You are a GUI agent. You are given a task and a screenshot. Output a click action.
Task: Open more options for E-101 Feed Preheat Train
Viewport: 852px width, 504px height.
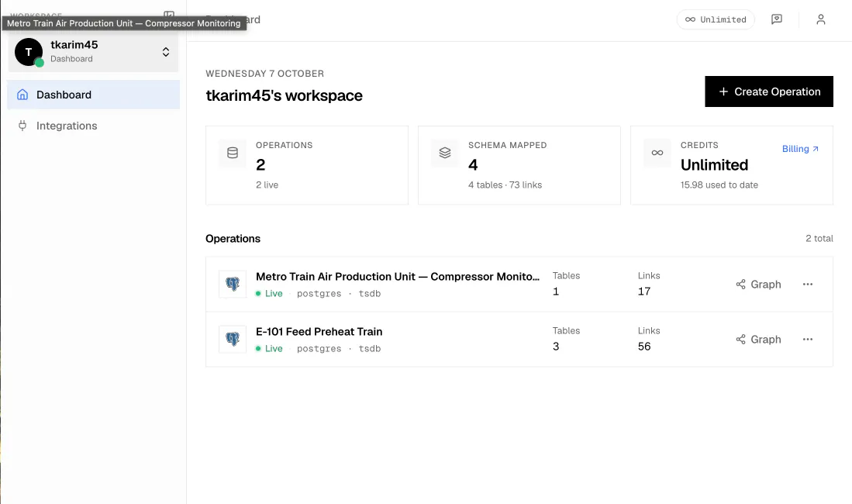(x=808, y=340)
